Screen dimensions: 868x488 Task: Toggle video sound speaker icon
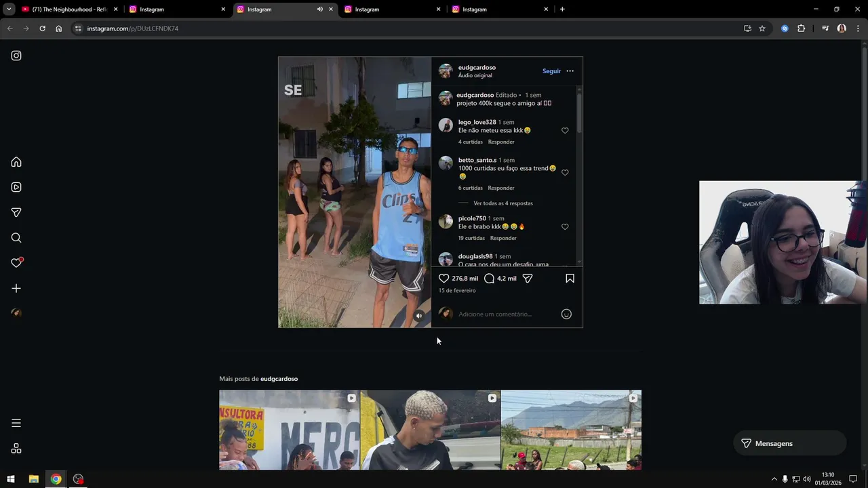click(x=419, y=316)
